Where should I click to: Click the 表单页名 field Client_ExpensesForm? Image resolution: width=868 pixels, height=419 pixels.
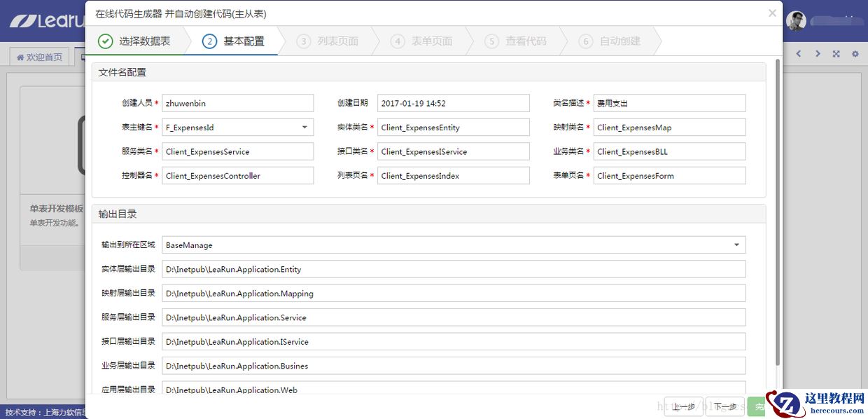coord(669,176)
